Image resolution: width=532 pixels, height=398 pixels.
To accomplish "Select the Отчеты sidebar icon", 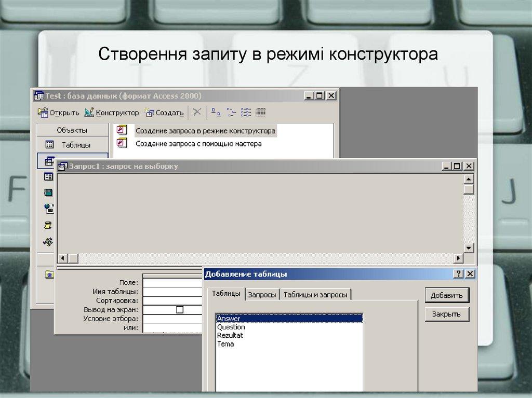I will 48,191.
